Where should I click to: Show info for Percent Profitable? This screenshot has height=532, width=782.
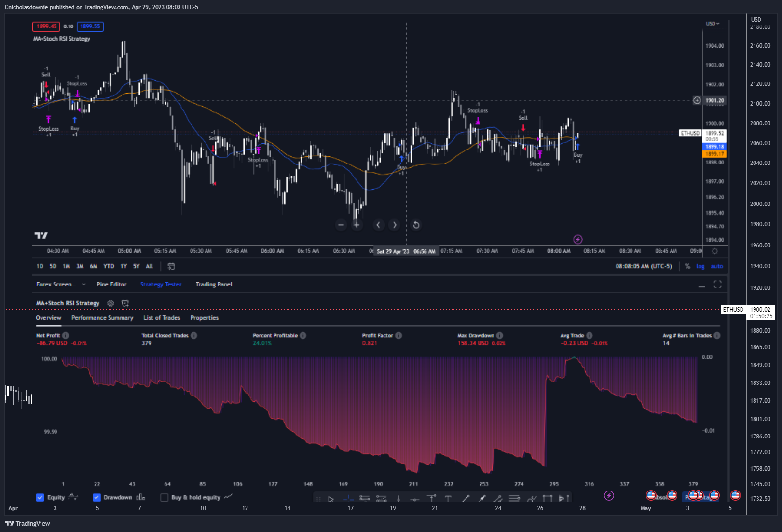click(303, 335)
